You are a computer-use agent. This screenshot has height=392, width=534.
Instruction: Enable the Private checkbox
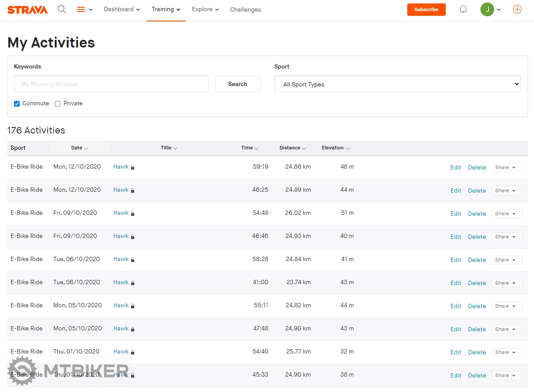(x=58, y=104)
